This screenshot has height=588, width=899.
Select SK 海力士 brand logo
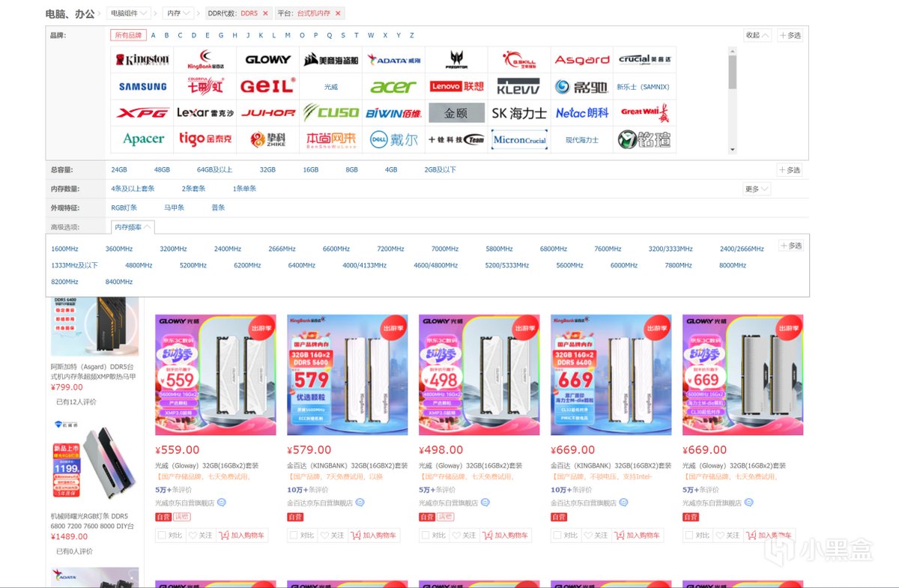point(519,113)
